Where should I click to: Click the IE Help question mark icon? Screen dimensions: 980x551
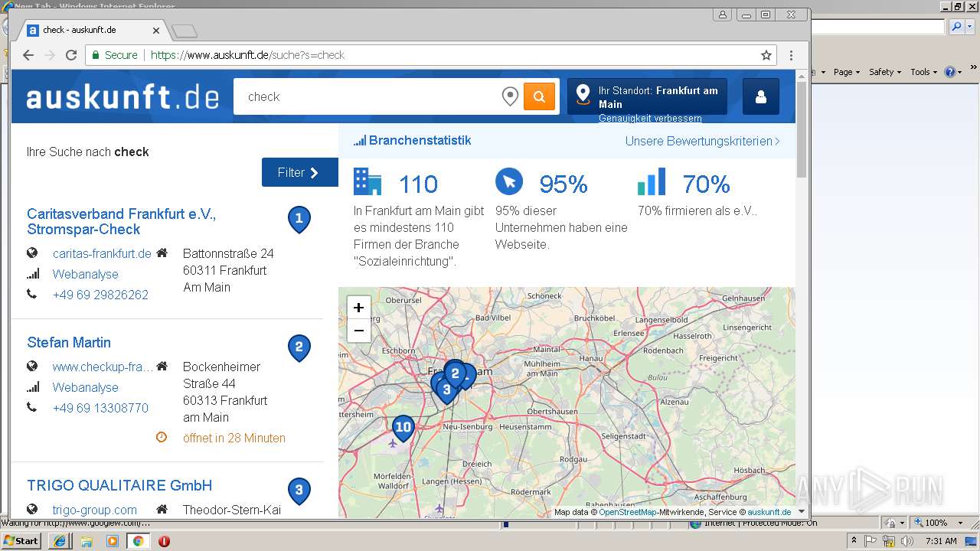[x=949, y=72]
